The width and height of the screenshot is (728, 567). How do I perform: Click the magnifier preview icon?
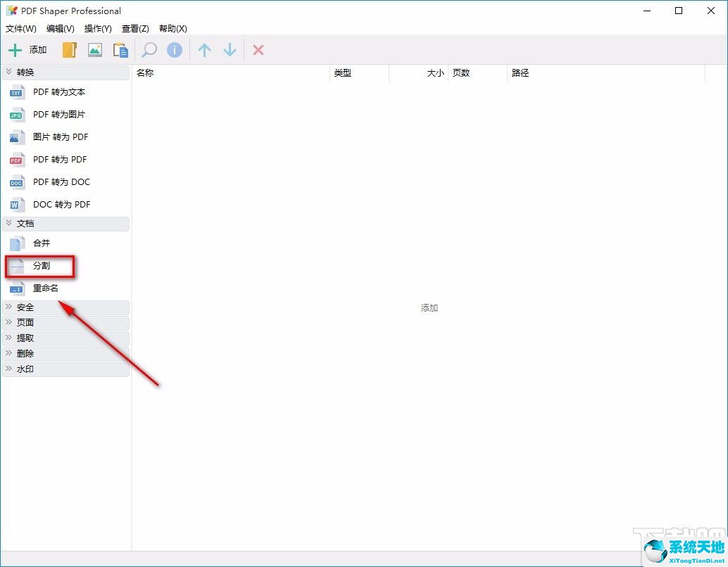tap(149, 50)
